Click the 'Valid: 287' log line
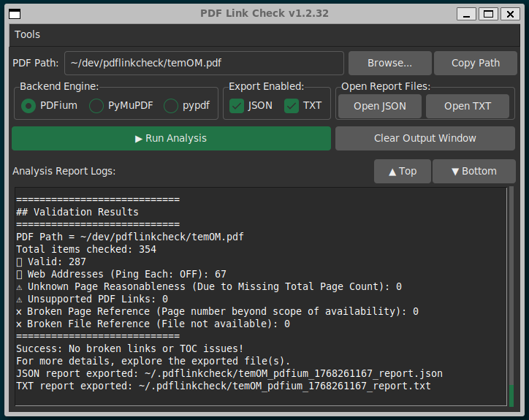Image resolution: width=529 pixels, height=420 pixels. (51, 261)
